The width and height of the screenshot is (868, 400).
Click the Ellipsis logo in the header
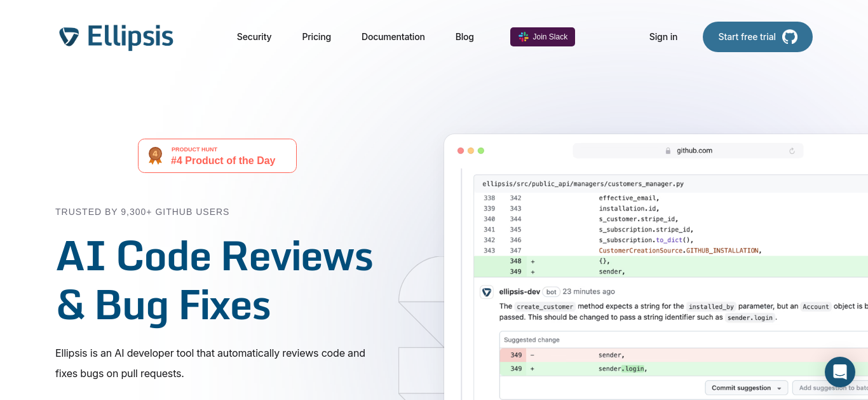(116, 37)
